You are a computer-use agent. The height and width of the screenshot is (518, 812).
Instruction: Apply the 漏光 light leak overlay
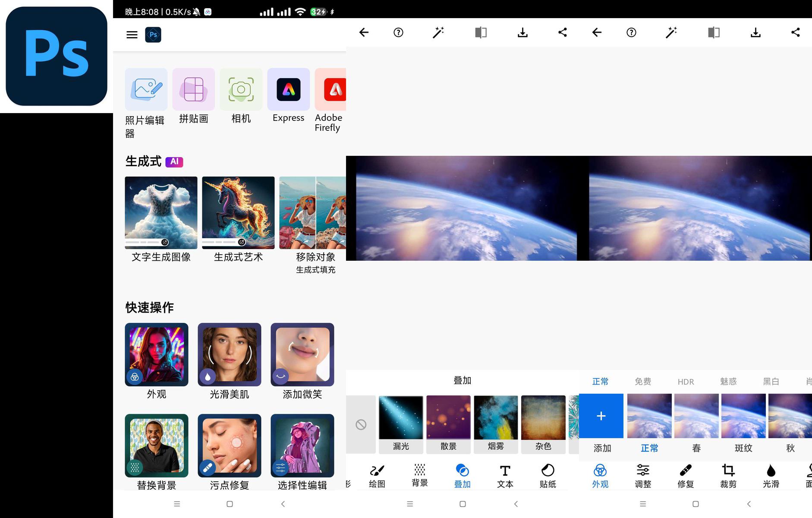[x=401, y=425]
